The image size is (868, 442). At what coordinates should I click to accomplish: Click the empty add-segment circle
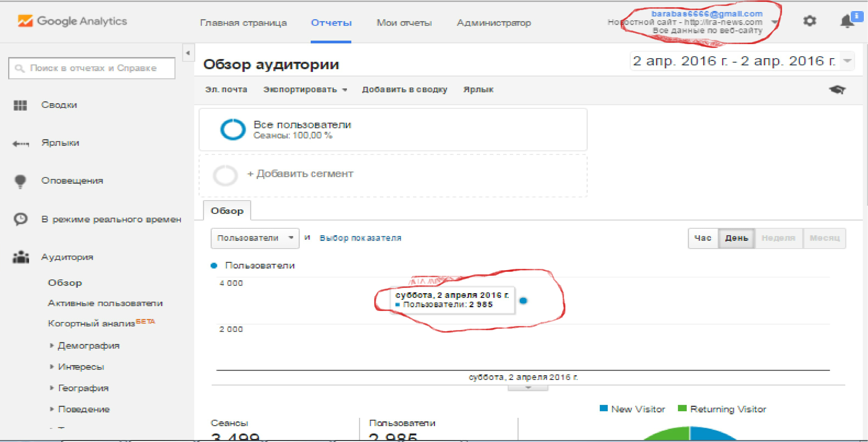[225, 175]
